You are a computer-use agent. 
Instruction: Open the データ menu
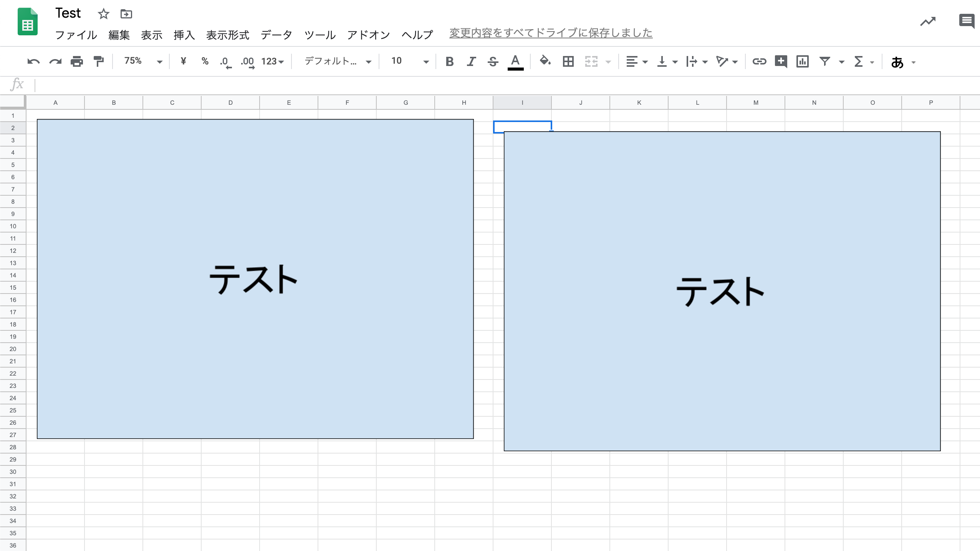276,35
